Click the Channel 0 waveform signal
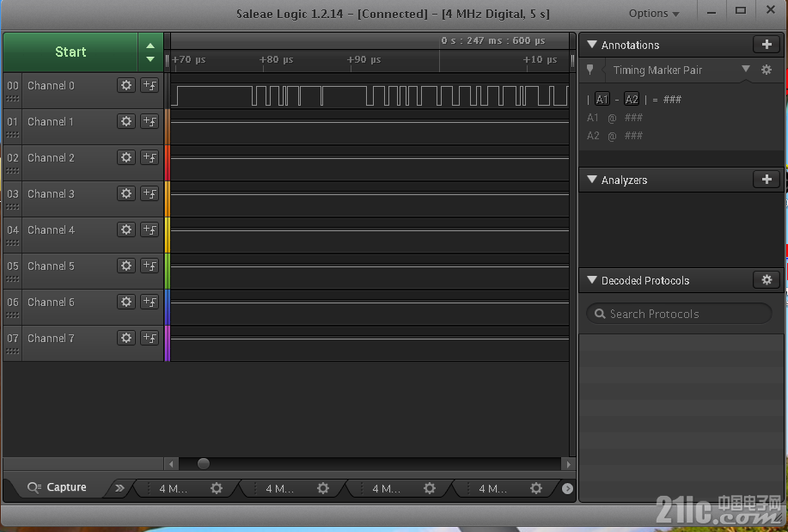 (x=370, y=95)
